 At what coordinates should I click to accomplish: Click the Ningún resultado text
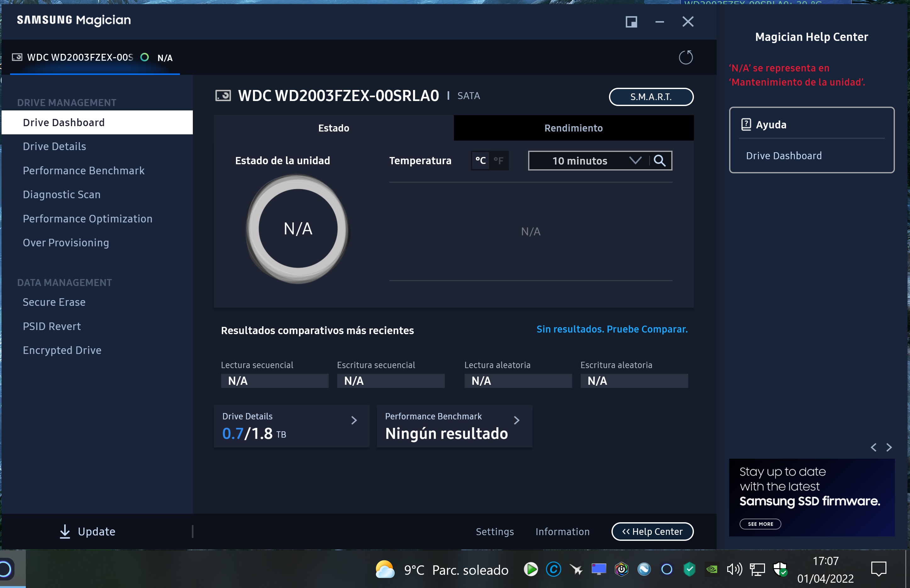pyautogui.click(x=446, y=434)
